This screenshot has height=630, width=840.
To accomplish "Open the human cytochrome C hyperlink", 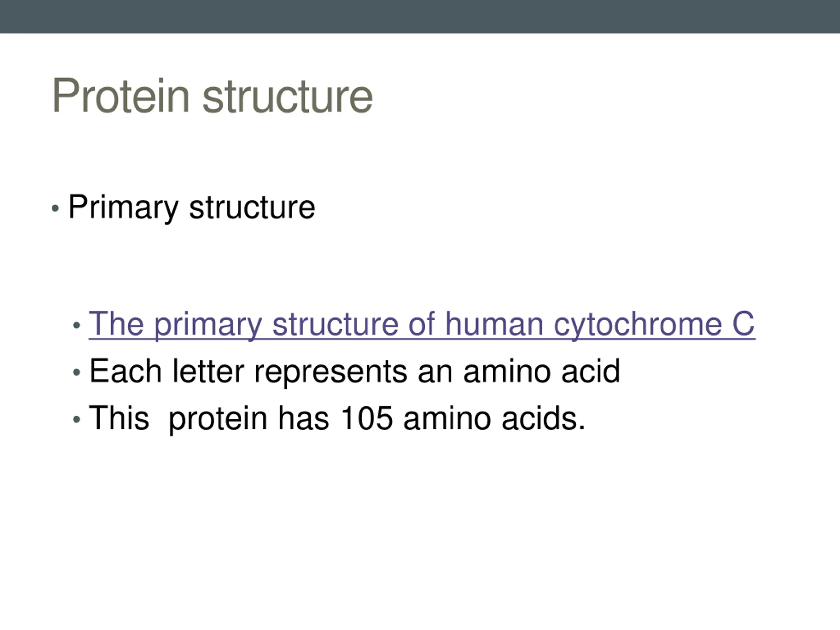I will [x=422, y=325].
